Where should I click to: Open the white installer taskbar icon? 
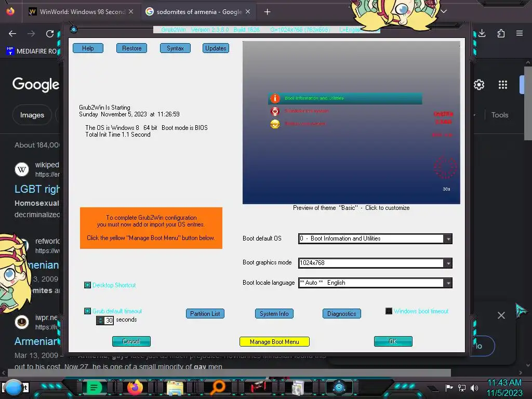(298, 388)
